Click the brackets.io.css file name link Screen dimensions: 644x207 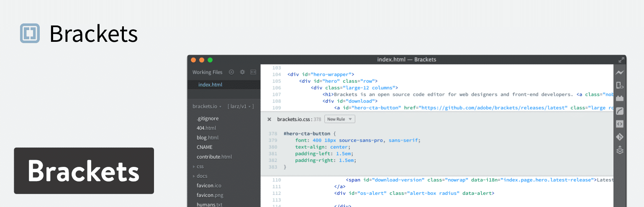click(x=294, y=119)
